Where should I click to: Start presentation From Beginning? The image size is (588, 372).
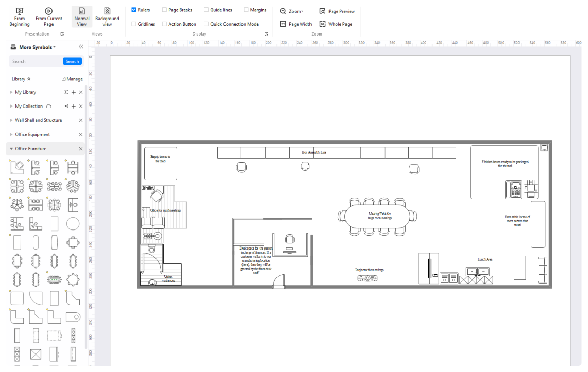(20, 17)
